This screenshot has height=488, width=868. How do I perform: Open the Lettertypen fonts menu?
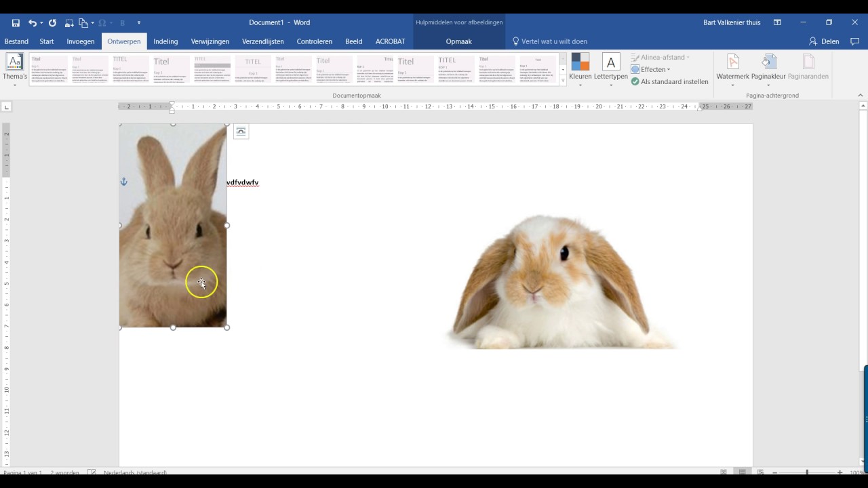pos(611,70)
